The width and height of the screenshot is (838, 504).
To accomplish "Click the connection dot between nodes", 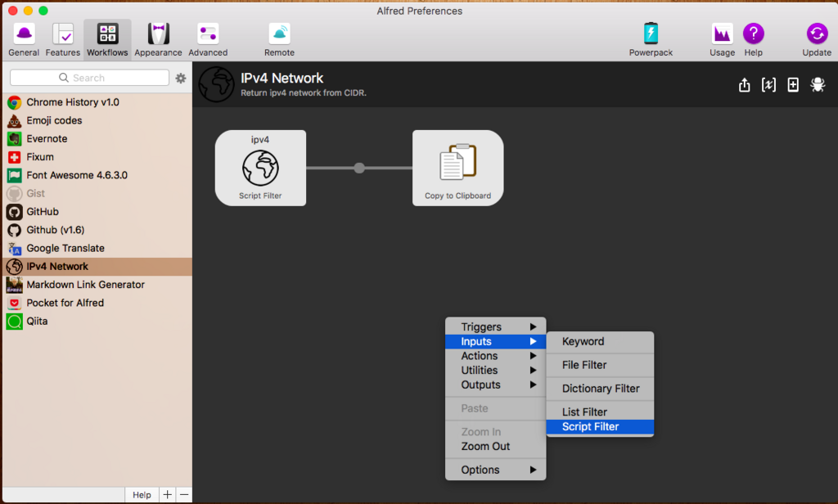I will pyautogui.click(x=360, y=168).
